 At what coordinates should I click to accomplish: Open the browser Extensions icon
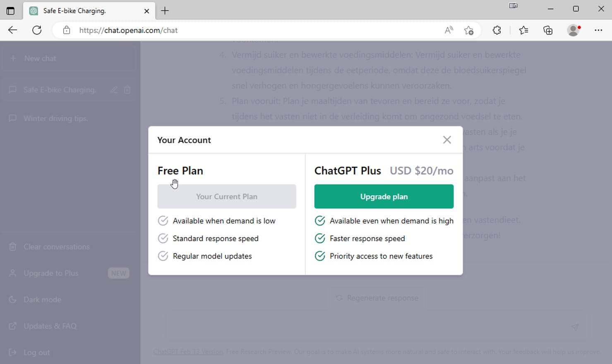tap(497, 30)
